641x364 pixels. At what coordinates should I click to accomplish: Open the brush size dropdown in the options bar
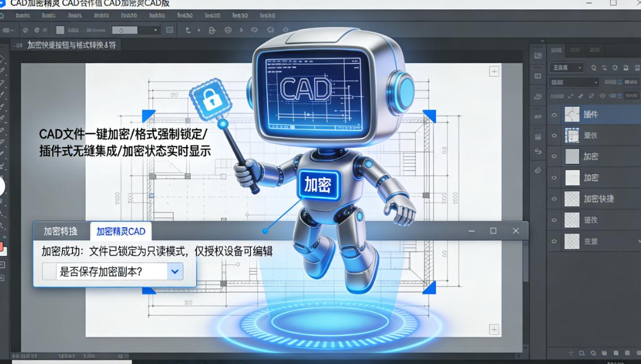tap(156, 30)
